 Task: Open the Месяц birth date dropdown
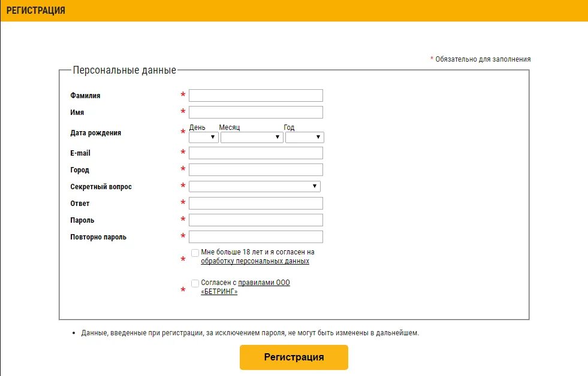(x=252, y=138)
